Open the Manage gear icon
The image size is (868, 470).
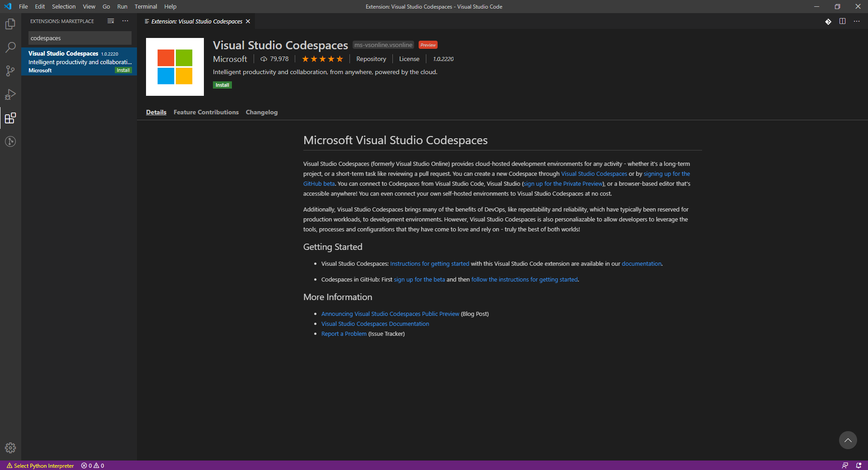click(10, 448)
